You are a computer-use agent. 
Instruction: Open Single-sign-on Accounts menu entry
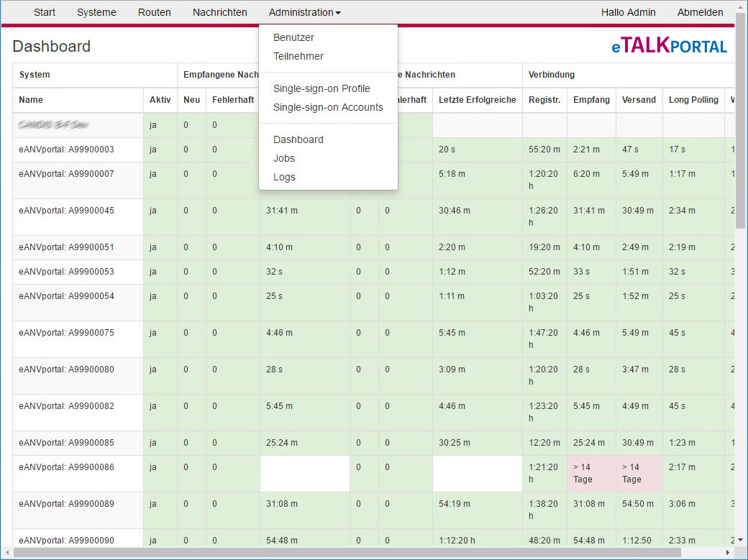(x=328, y=107)
